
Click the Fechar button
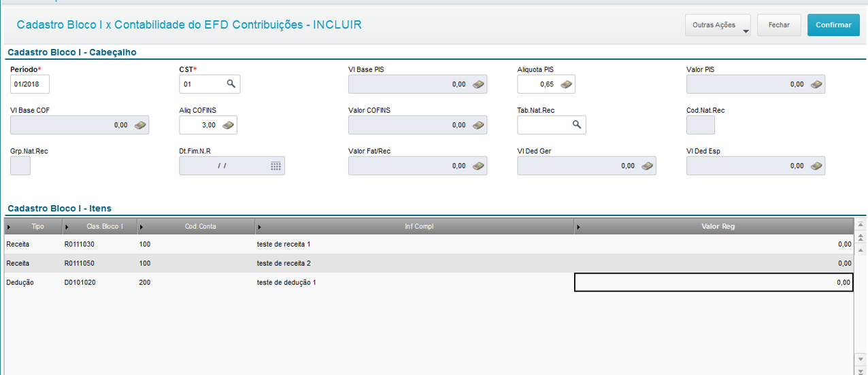tap(779, 25)
